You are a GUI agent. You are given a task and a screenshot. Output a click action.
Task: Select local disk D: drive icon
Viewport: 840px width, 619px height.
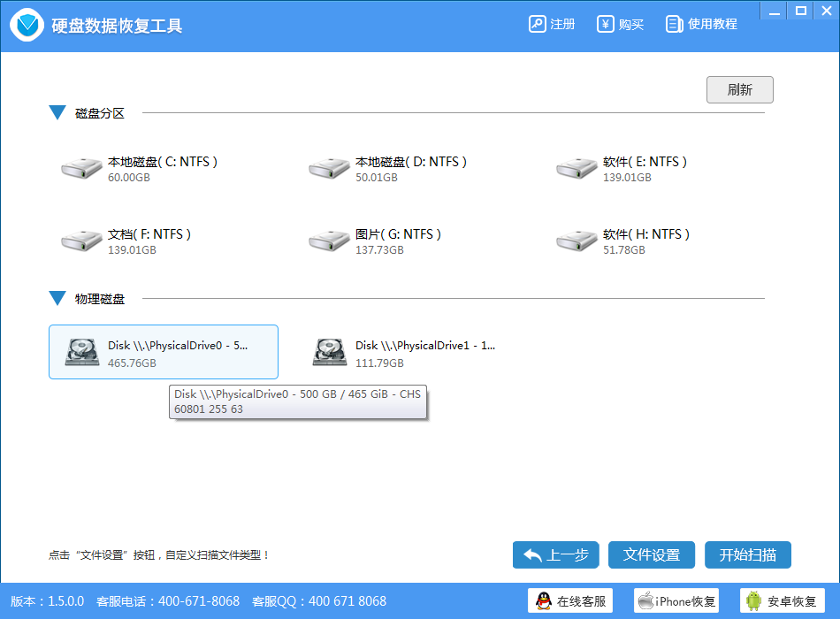329,168
